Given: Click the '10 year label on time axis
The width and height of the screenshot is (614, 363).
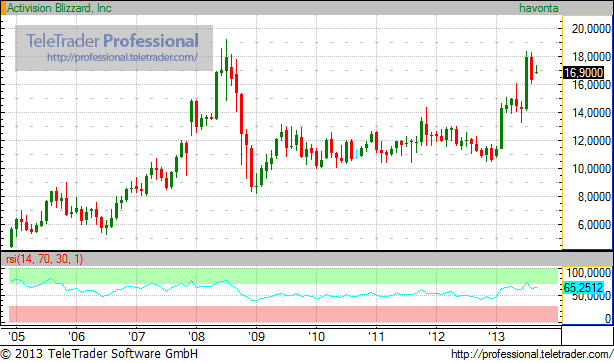Looking at the screenshot, I should click(316, 336).
